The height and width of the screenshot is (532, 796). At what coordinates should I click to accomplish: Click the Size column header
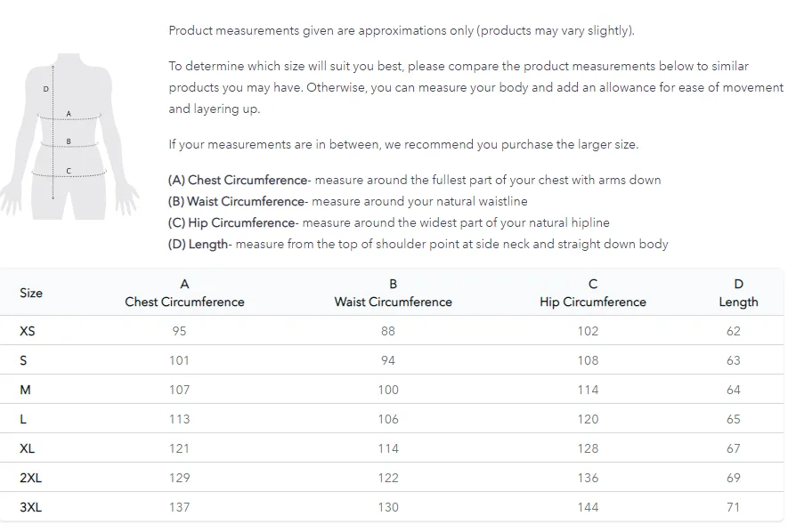[31, 293]
